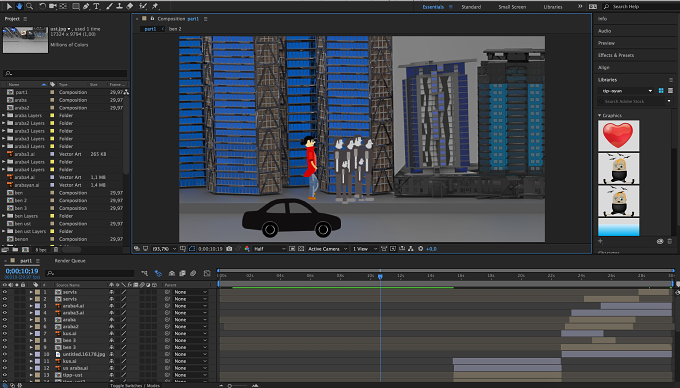The height and width of the screenshot is (388, 680).
Task: Enable Frame Blending for timeline
Action: [x=182, y=273]
